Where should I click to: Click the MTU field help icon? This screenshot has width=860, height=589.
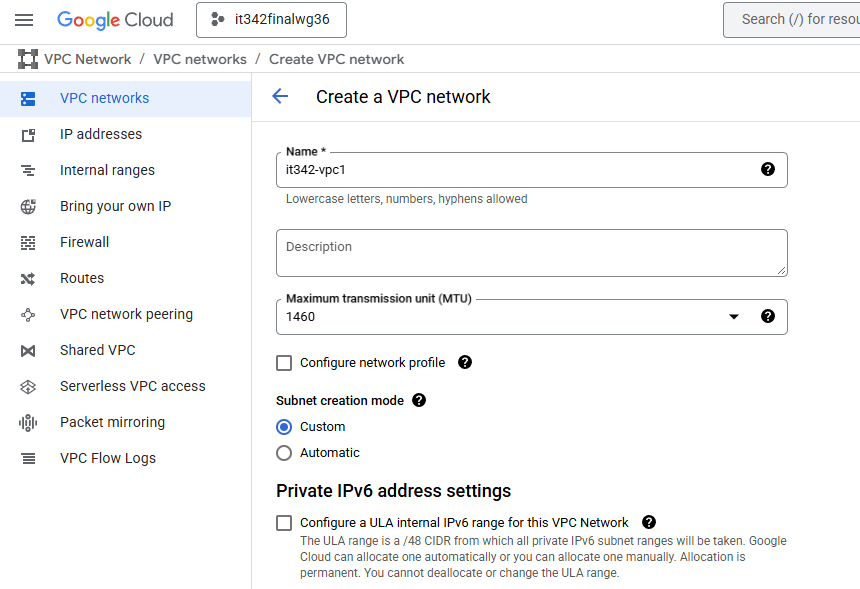768,316
